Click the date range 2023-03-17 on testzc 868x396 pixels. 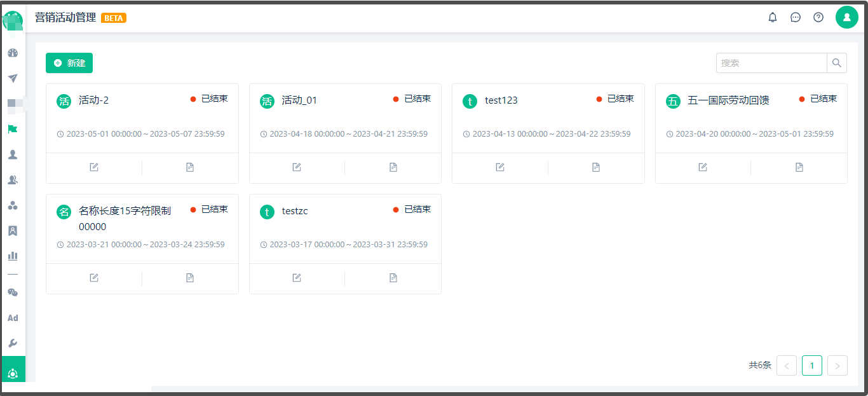(348, 245)
